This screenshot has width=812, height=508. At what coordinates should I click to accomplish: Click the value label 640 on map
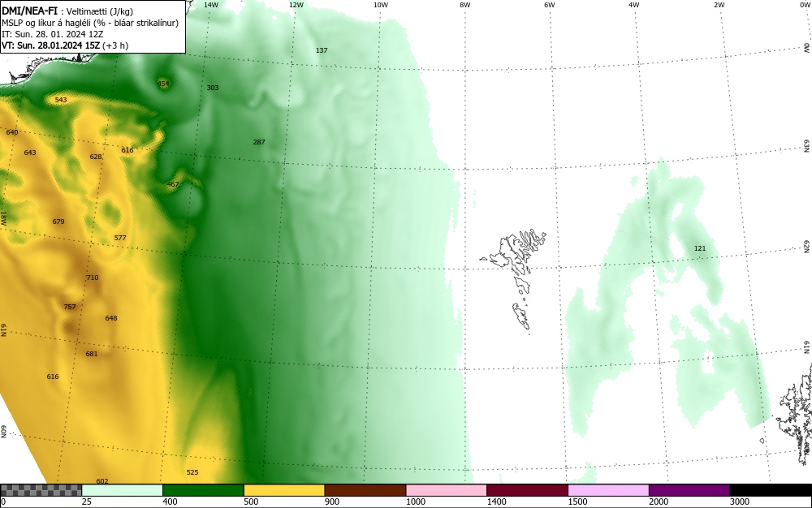[x=12, y=132]
